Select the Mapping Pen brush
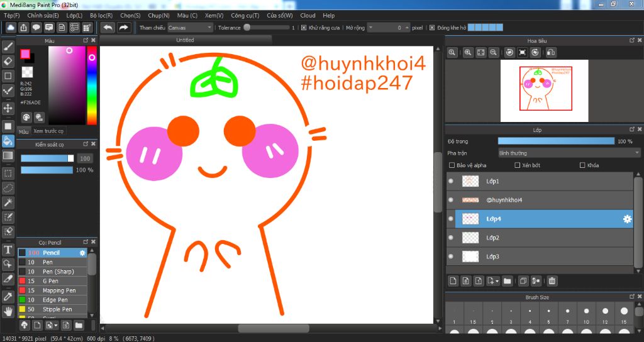Image resolution: width=644 pixels, height=342 pixels. point(52,290)
